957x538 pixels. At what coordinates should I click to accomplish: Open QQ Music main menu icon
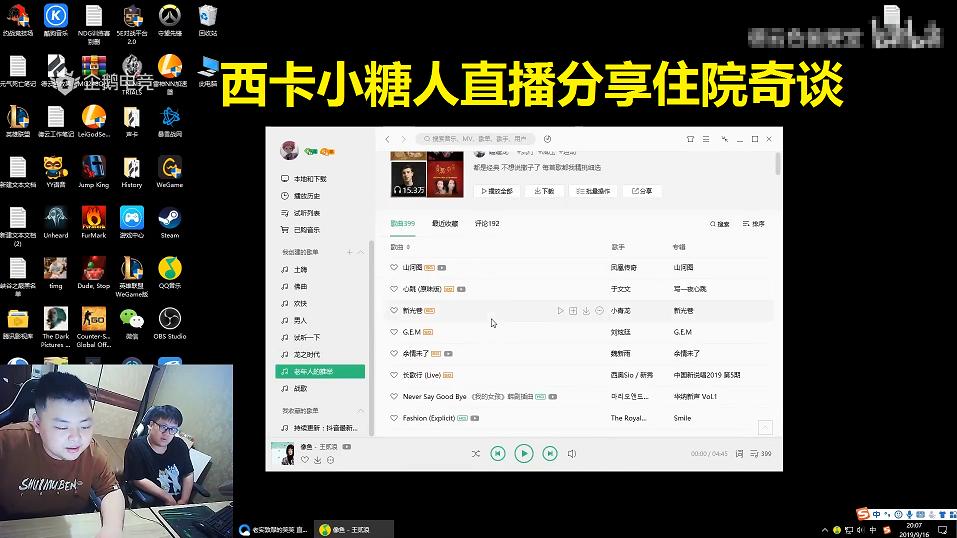[x=706, y=139]
